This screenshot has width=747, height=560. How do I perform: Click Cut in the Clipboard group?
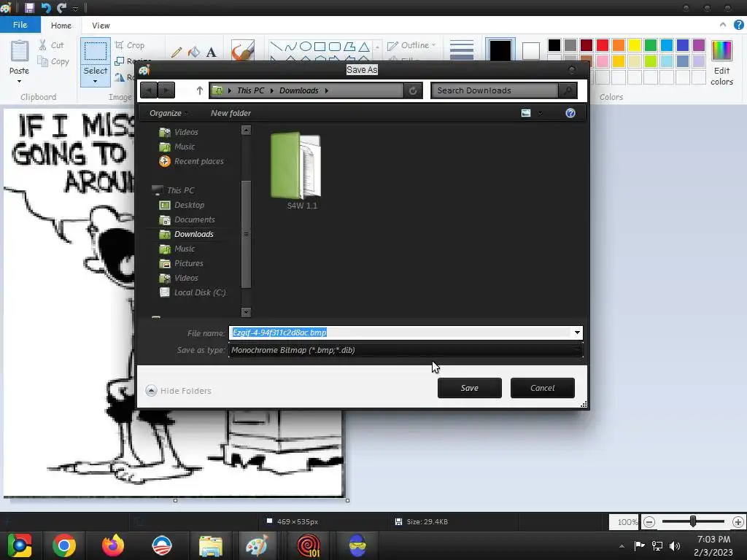52,45
